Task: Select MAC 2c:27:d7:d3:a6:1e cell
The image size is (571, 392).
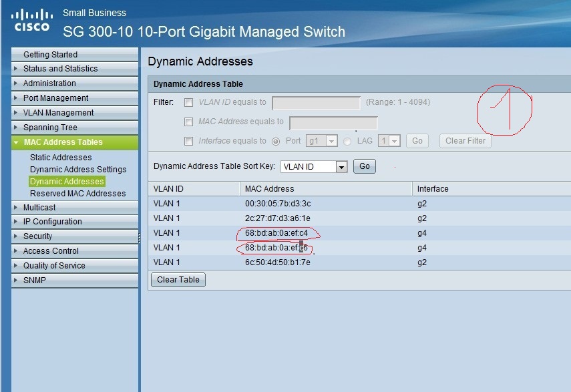Action: (278, 218)
